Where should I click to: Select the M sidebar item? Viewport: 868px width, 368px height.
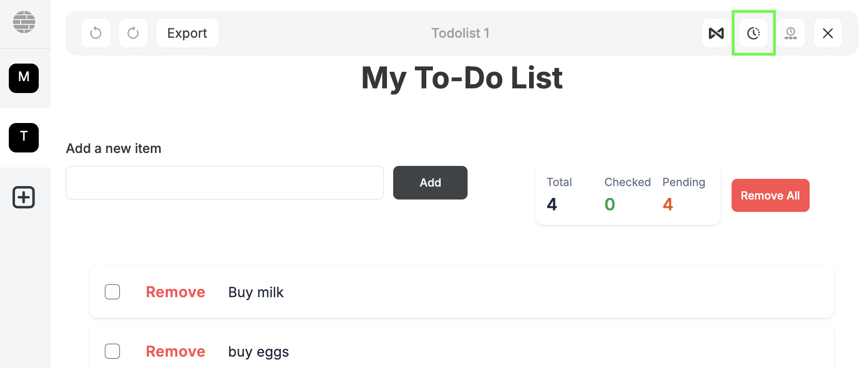[24, 78]
